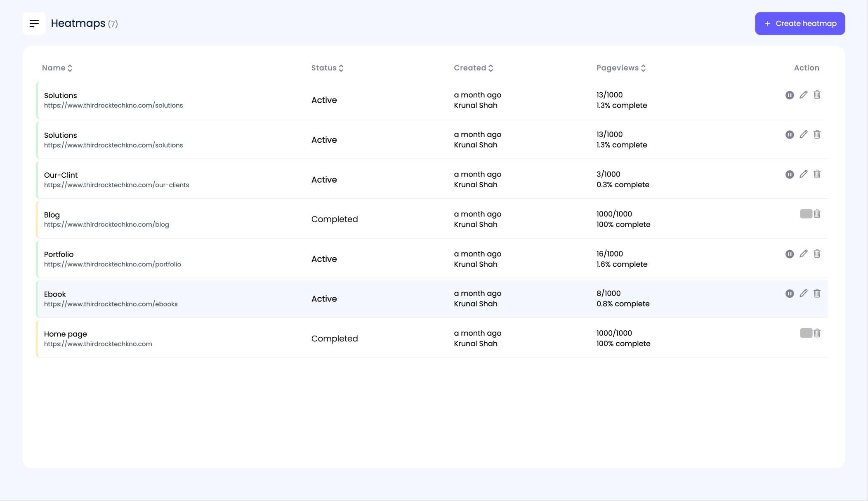Sort the table by Status
Image resolution: width=868 pixels, height=501 pixels.
(x=327, y=68)
